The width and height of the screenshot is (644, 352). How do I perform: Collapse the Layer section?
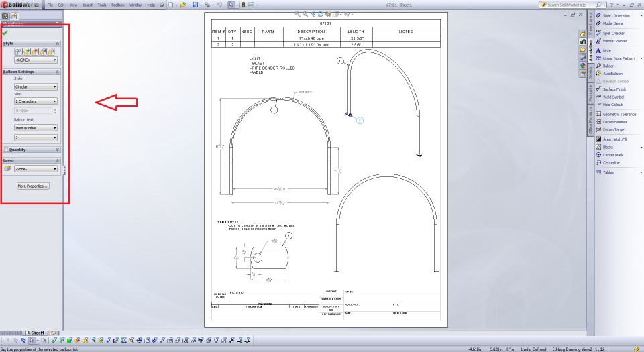pyautogui.click(x=58, y=160)
